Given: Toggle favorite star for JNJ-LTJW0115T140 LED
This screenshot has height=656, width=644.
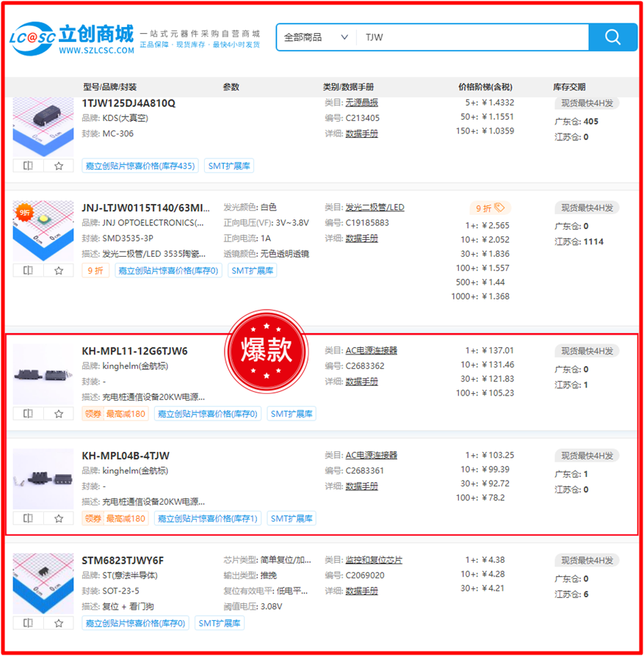Looking at the screenshot, I should click(x=59, y=270).
